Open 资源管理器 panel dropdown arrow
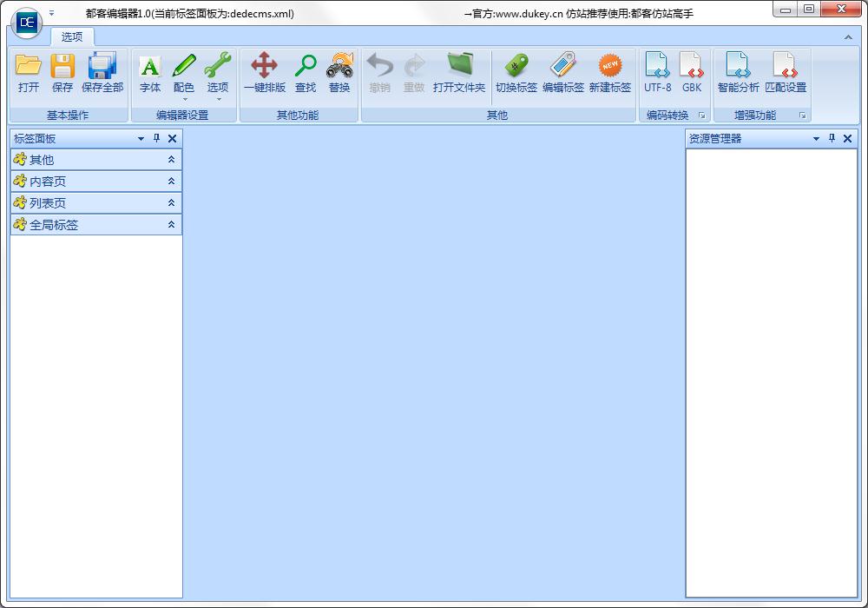 (x=816, y=138)
